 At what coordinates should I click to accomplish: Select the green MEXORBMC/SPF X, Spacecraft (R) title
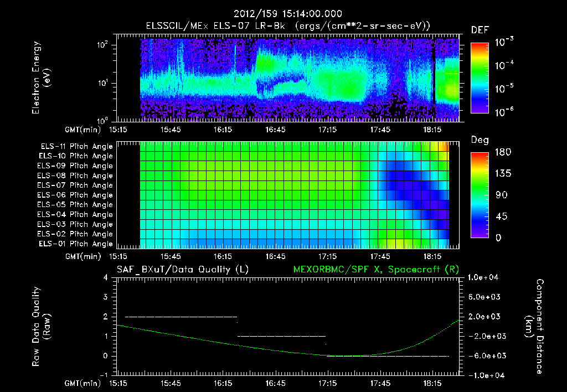click(x=376, y=270)
